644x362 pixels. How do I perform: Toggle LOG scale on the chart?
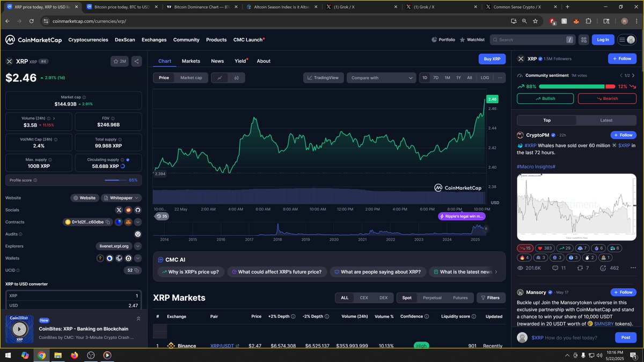pos(484,77)
